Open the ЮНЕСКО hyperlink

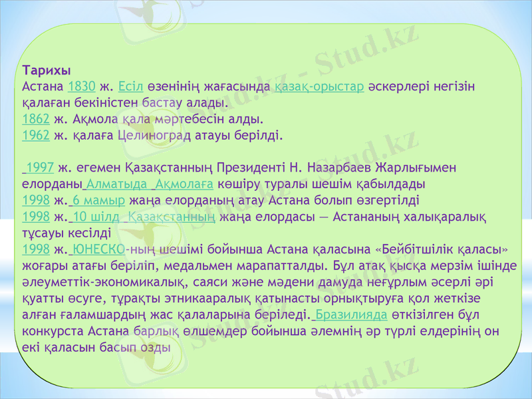pos(98,250)
